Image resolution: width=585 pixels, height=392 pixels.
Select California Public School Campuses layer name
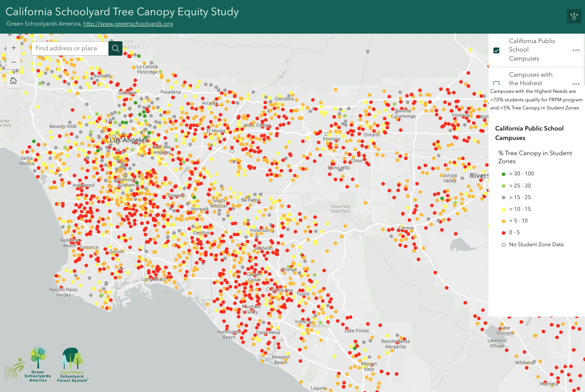coord(532,50)
